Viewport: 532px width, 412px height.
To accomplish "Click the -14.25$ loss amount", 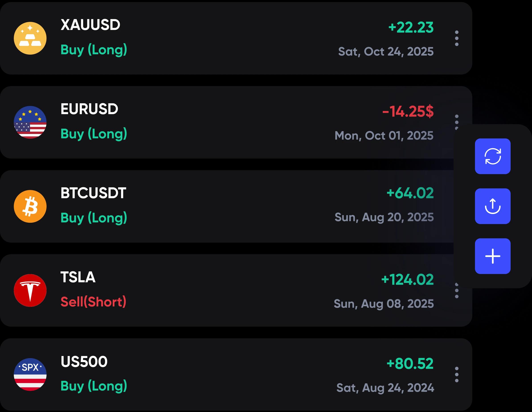I will (408, 111).
